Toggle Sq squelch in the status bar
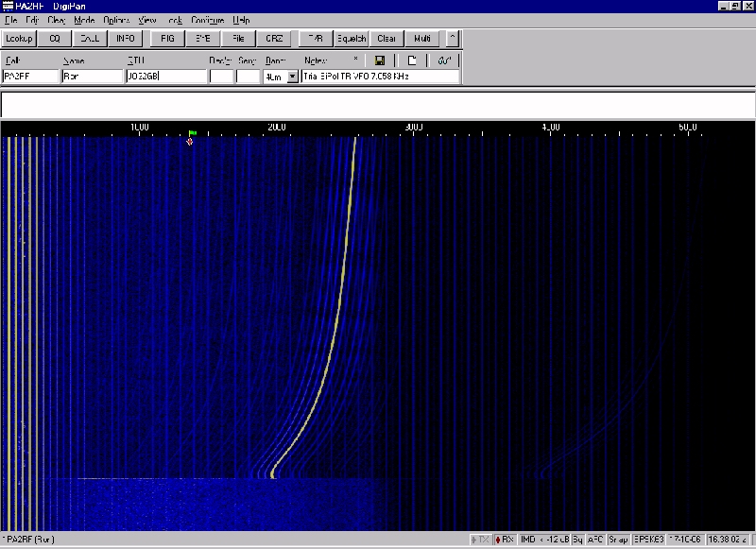756x549 pixels. (576, 540)
